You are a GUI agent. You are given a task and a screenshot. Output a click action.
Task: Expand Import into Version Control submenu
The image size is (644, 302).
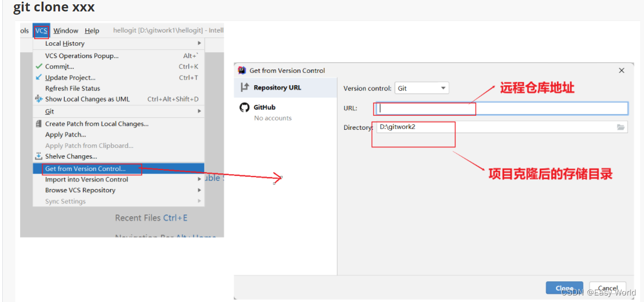tap(118, 179)
